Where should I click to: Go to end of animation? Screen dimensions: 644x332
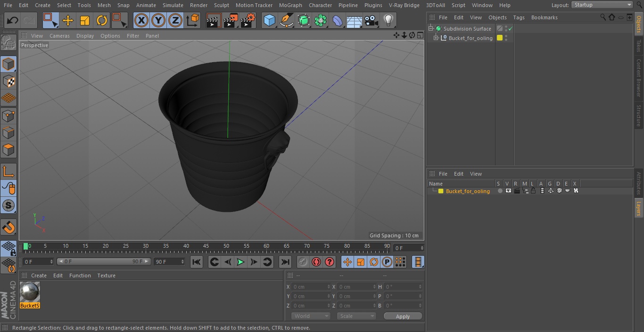click(285, 262)
